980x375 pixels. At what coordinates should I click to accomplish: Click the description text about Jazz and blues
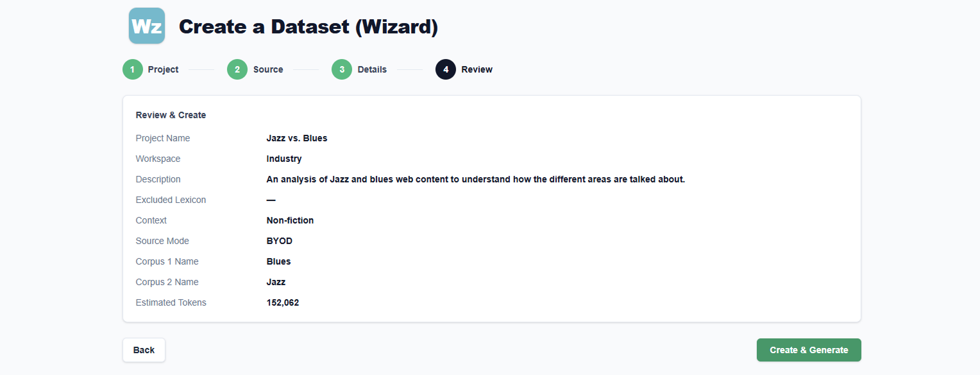pos(476,179)
